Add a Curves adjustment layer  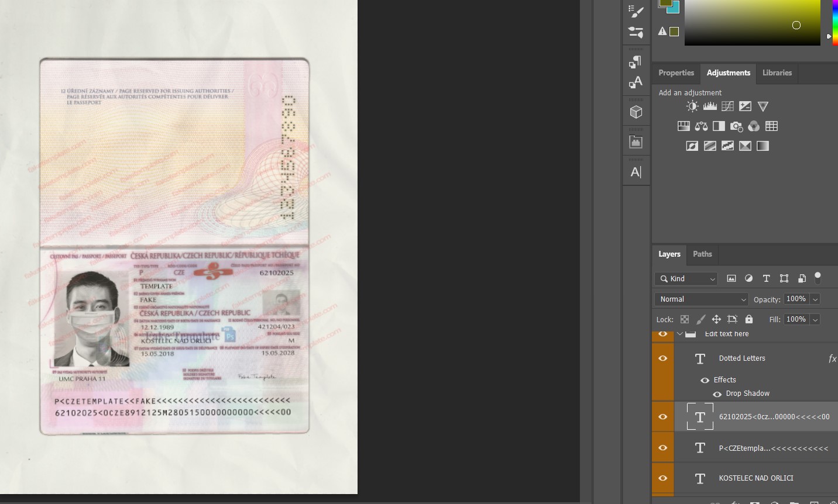click(x=727, y=106)
